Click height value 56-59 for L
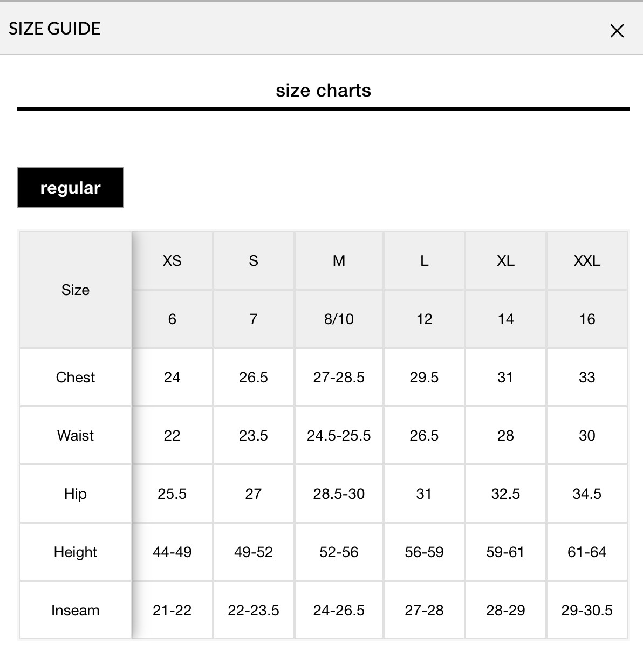643x672 pixels. pyautogui.click(x=424, y=552)
